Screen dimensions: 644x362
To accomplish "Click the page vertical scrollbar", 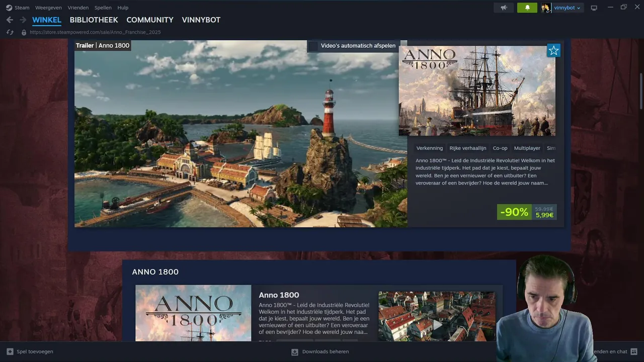I will tap(641, 90).
